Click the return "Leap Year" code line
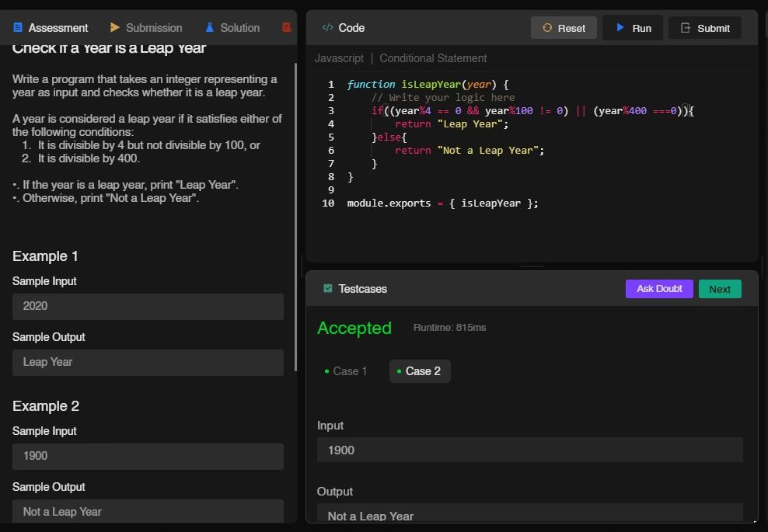The height and width of the screenshot is (532, 768). 452,123
